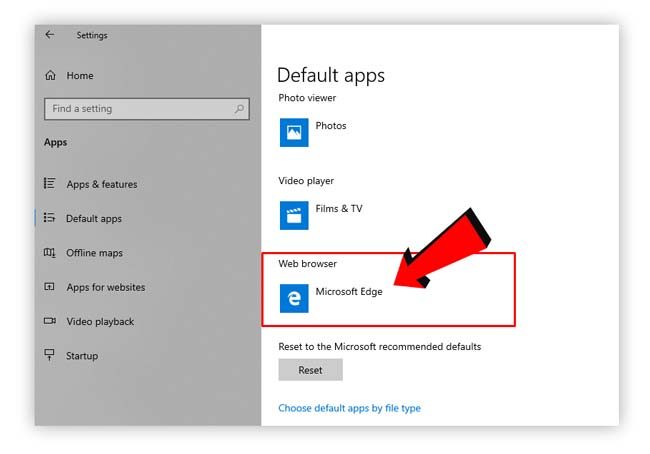The width and height of the screenshot is (650, 454).
Task: Open Apps for websites page
Action: (x=106, y=287)
